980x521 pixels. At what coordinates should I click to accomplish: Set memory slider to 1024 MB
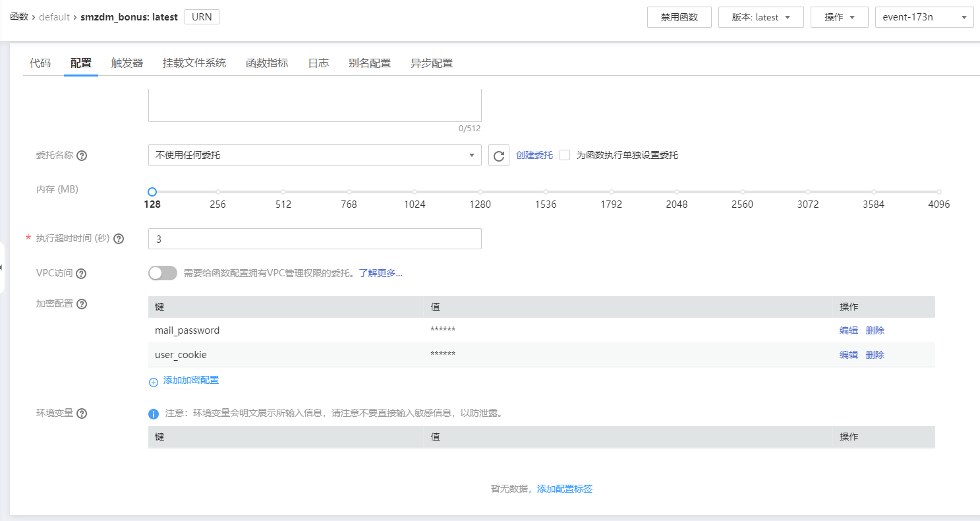415,192
